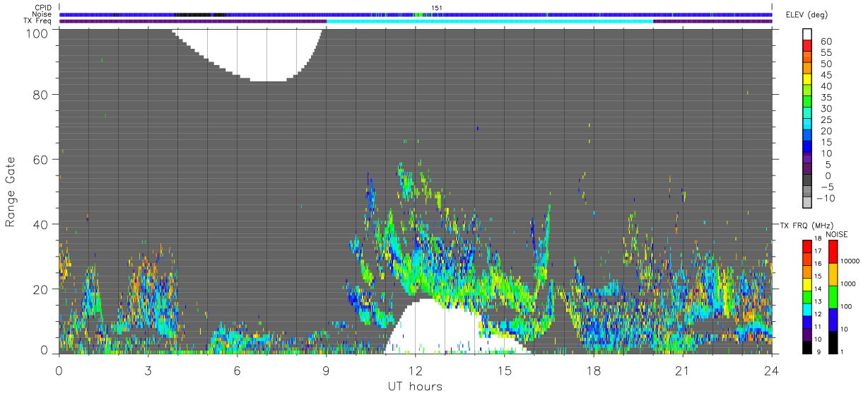Click the '-10' value on ELEV colorbar
This screenshot has width=868, height=401.
click(827, 198)
